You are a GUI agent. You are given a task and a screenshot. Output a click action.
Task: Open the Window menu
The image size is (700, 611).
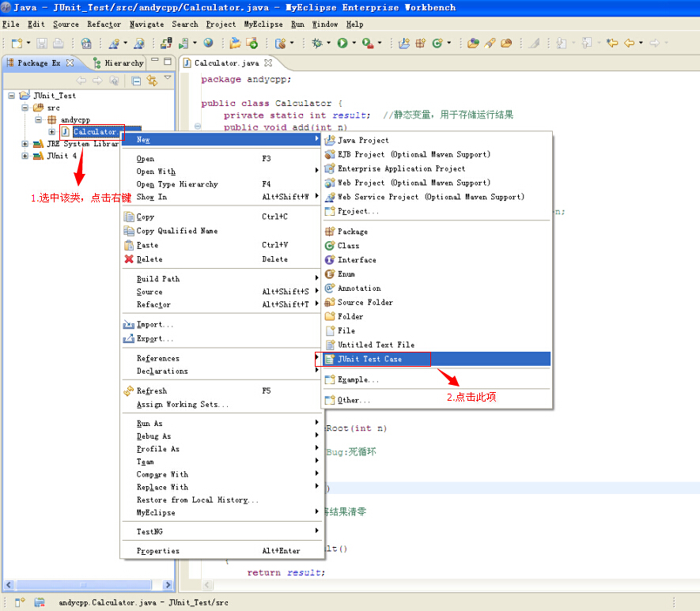[325, 24]
